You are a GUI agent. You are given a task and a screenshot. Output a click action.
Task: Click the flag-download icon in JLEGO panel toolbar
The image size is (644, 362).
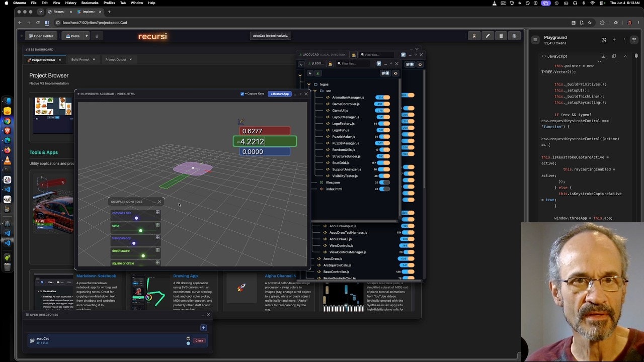click(385, 73)
